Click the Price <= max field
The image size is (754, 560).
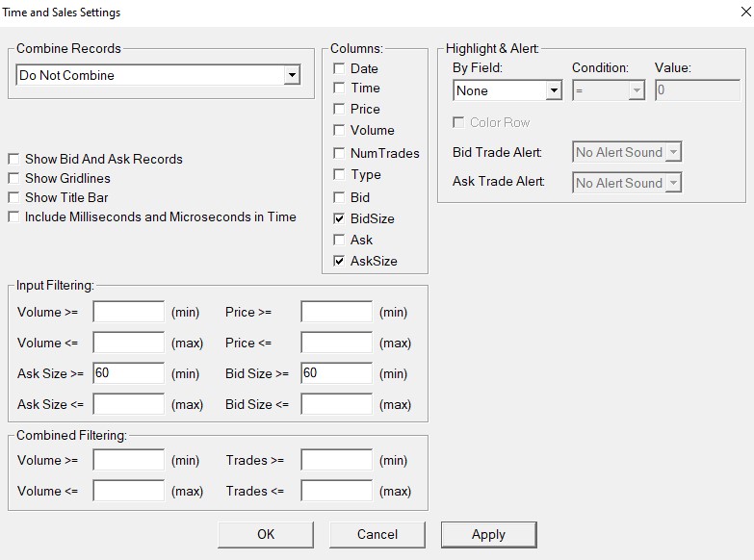337,343
